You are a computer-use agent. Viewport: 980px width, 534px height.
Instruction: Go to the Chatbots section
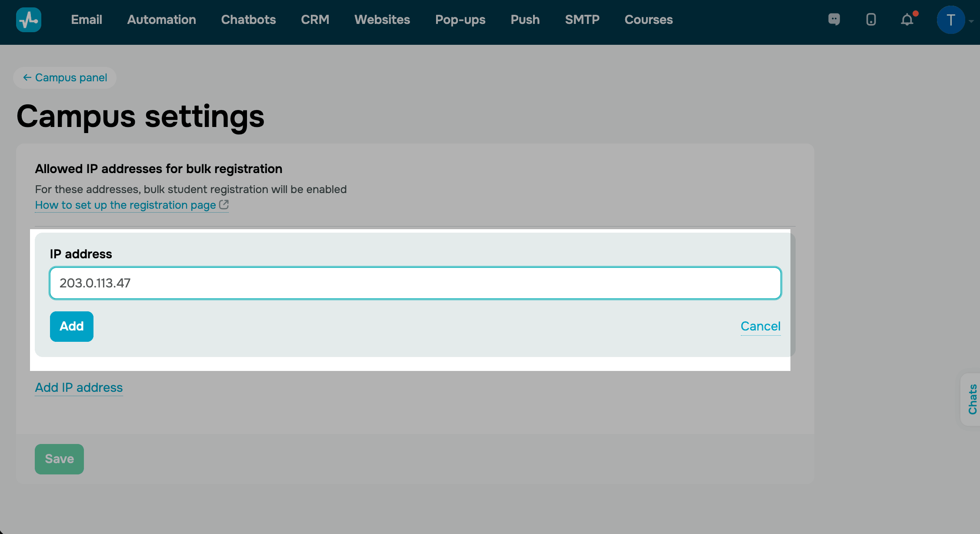coord(248,20)
